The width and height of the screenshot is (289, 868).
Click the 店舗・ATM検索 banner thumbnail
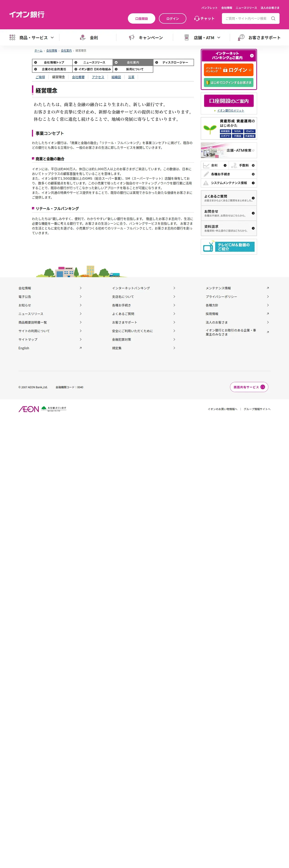click(x=229, y=150)
